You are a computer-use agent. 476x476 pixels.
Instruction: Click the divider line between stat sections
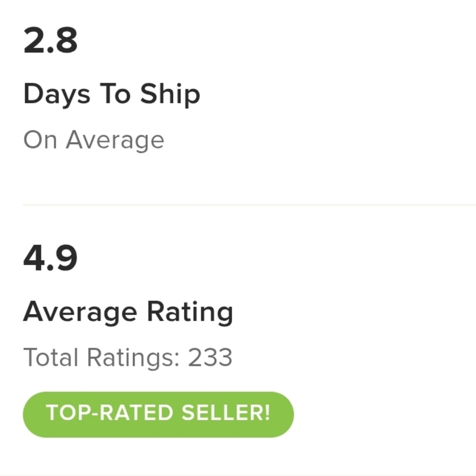click(249, 205)
